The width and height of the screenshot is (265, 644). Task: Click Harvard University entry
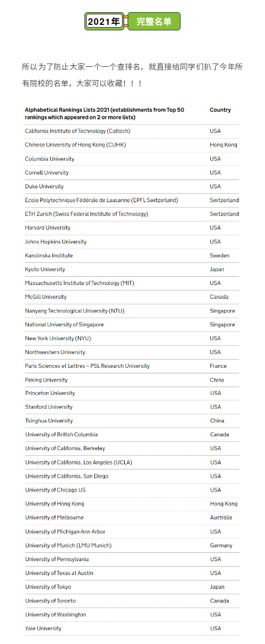[47, 228]
